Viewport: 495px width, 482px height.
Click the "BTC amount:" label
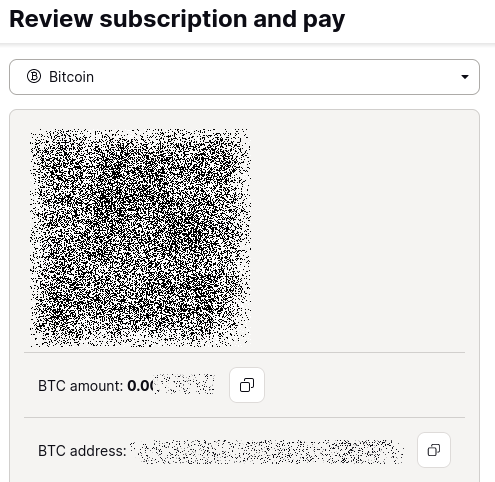click(x=81, y=386)
